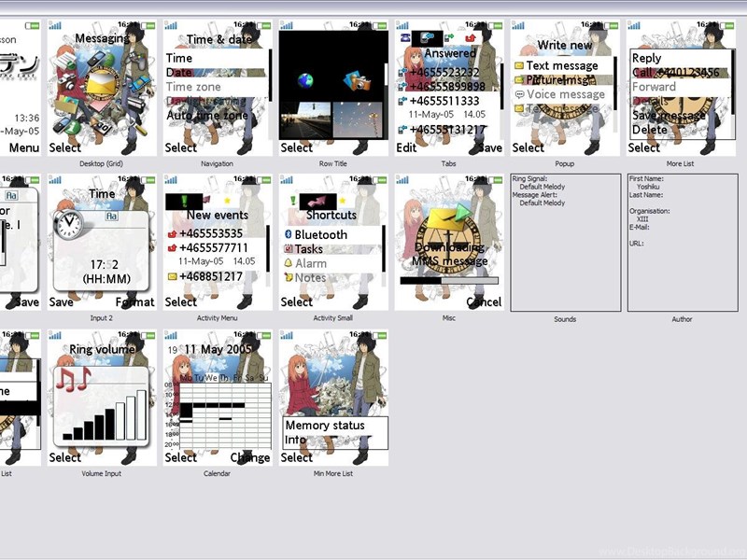Select Tasks in the Shortcuts list
The height and width of the screenshot is (560, 747).
pyautogui.click(x=309, y=249)
